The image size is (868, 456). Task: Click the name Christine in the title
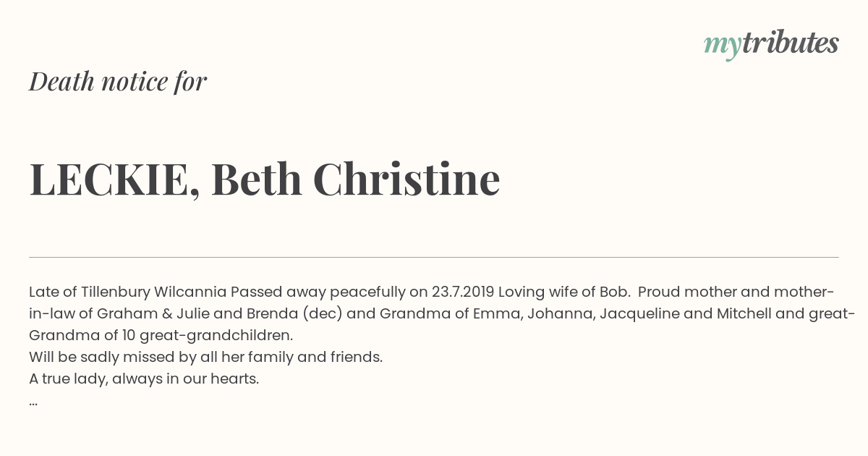407,179
